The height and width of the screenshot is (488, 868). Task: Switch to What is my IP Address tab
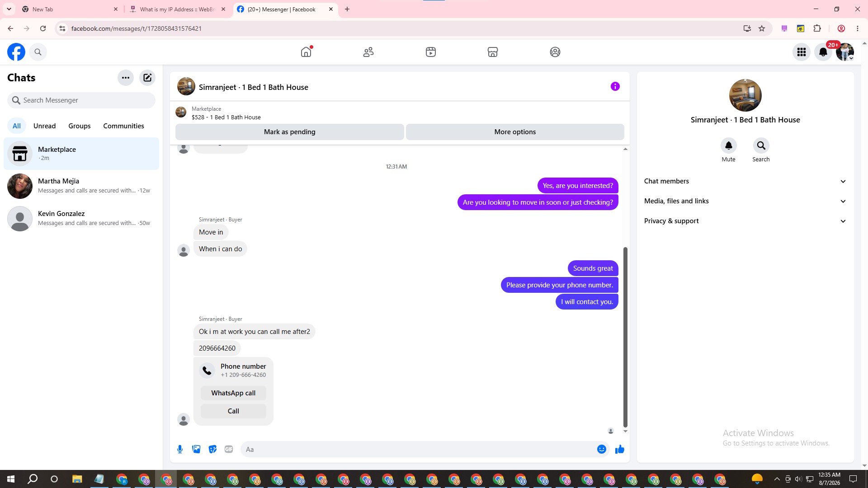177,9
